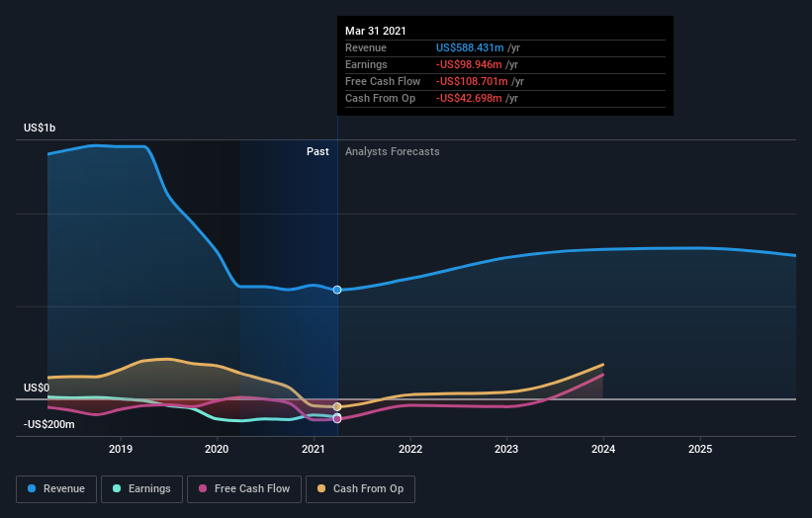
Task: Click the blue Revenue data point marker
Action: pyautogui.click(x=337, y=290)
